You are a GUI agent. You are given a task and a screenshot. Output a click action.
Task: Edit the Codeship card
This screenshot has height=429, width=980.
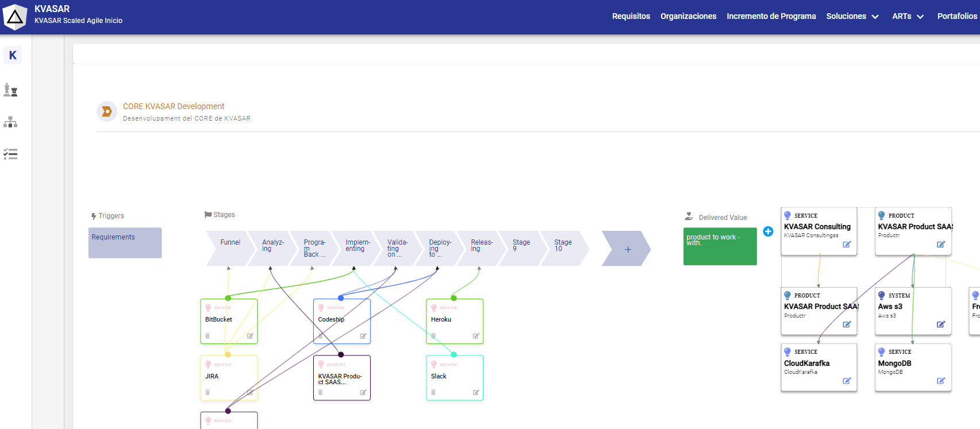click(x=363, y=336)
